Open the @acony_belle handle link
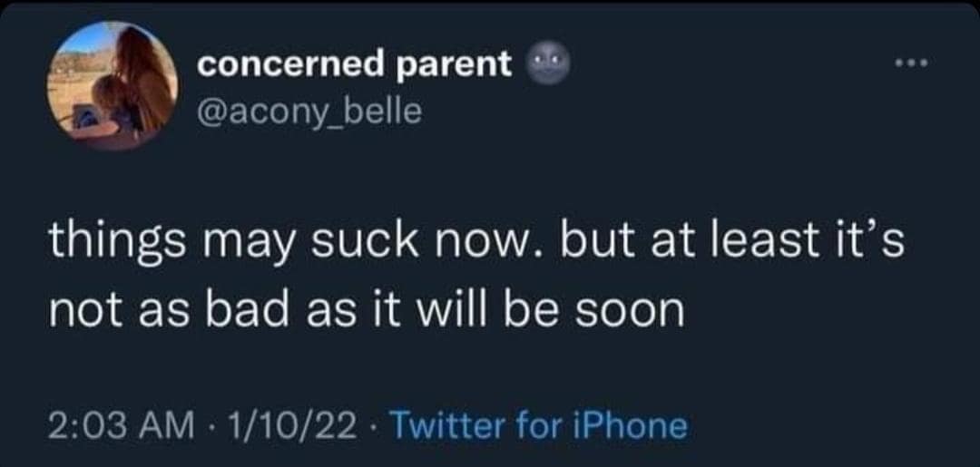 click(x=309, y=112)
